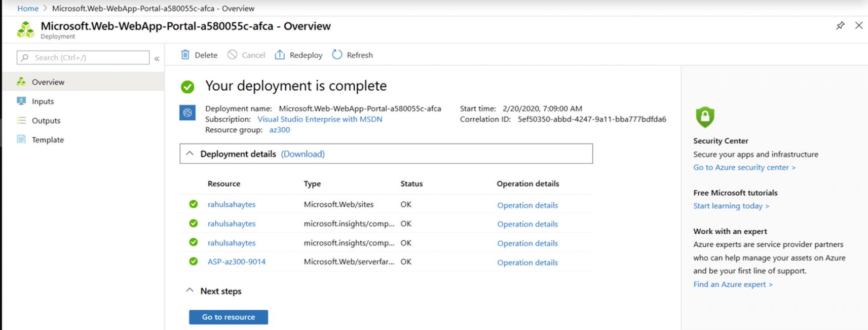Open Visual Studio Enterprise with MSDN subscription
Screen dimensions: 868x330
point(320,119)
